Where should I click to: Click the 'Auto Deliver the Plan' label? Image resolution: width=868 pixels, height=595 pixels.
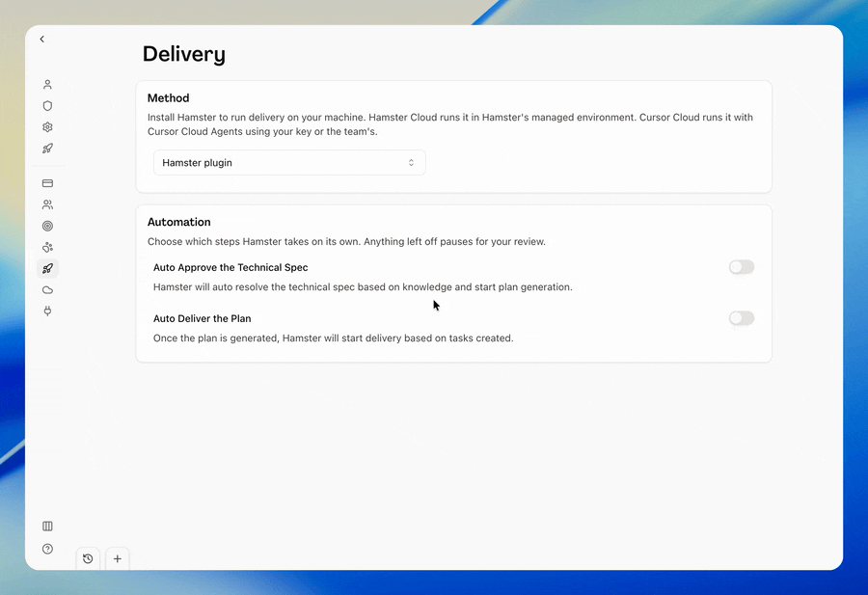pos(203,318)
